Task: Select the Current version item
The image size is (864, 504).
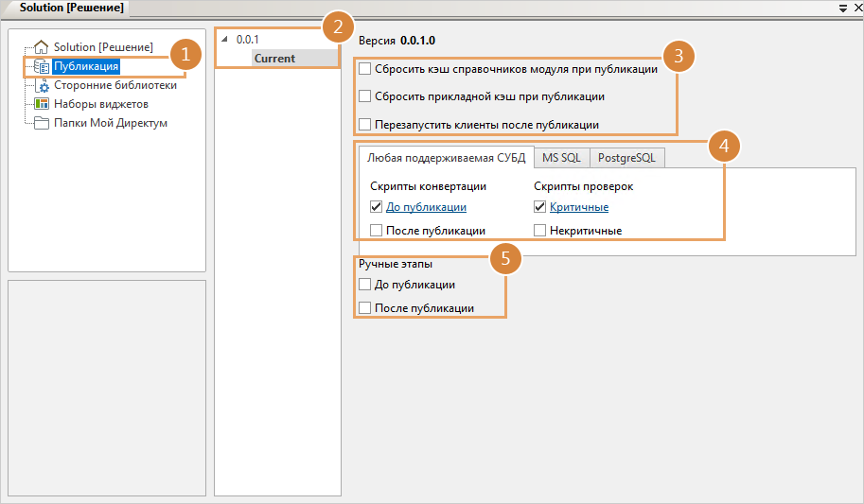Action: (x=274, y=59)
